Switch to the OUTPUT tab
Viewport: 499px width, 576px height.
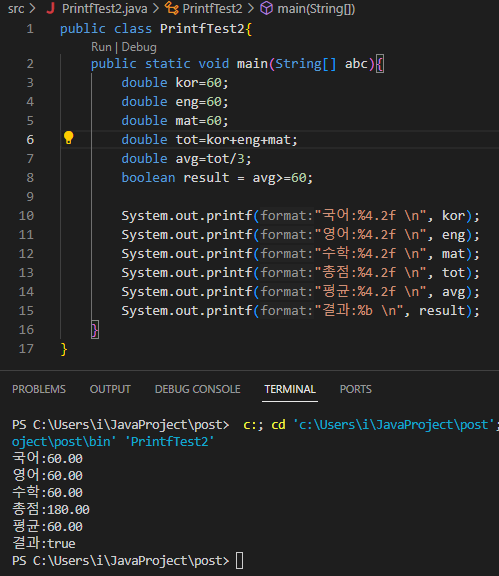coord(110,389)
